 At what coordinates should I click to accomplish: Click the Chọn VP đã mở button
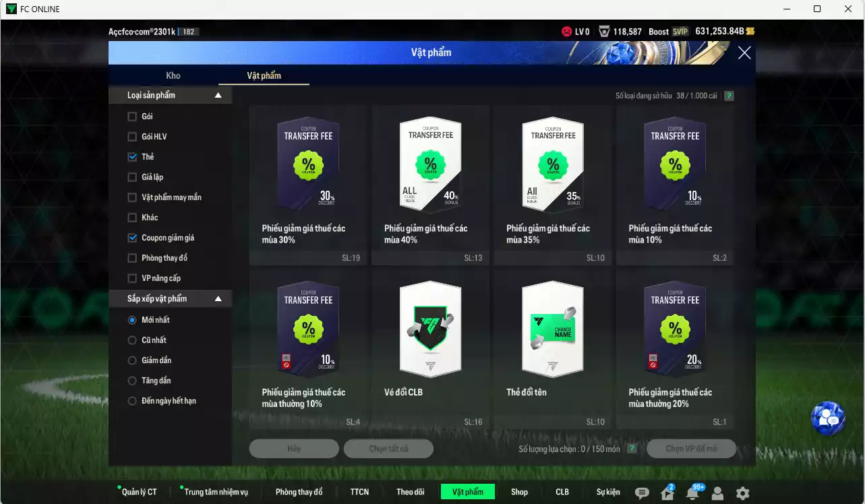tap(691, 448)
